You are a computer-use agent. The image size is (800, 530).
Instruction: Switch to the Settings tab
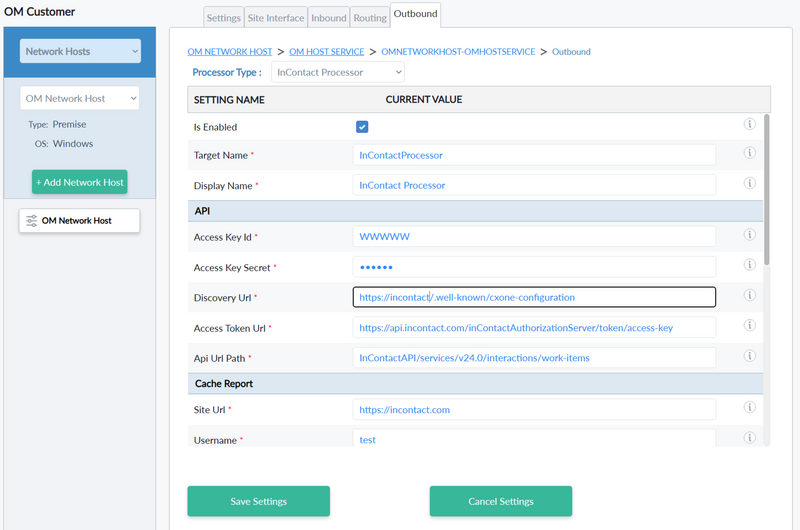click(x=223, y=18)
